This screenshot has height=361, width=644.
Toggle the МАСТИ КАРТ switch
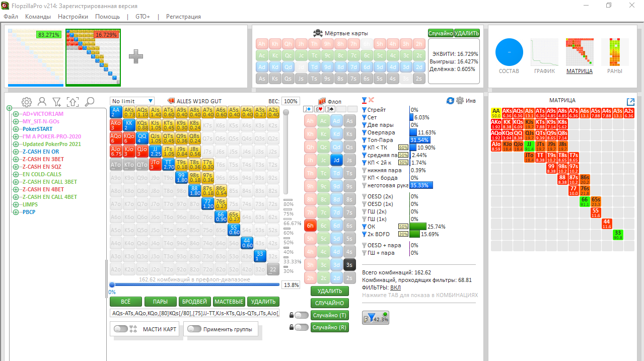point(121,329)
